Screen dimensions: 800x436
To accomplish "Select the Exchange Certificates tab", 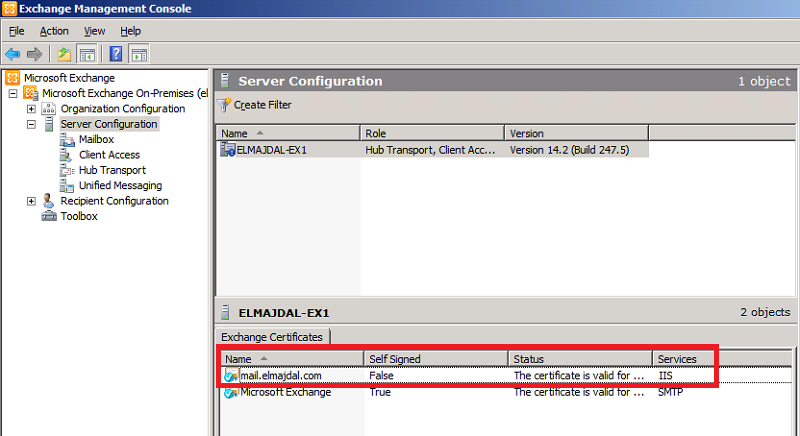I will pos(273,337).
